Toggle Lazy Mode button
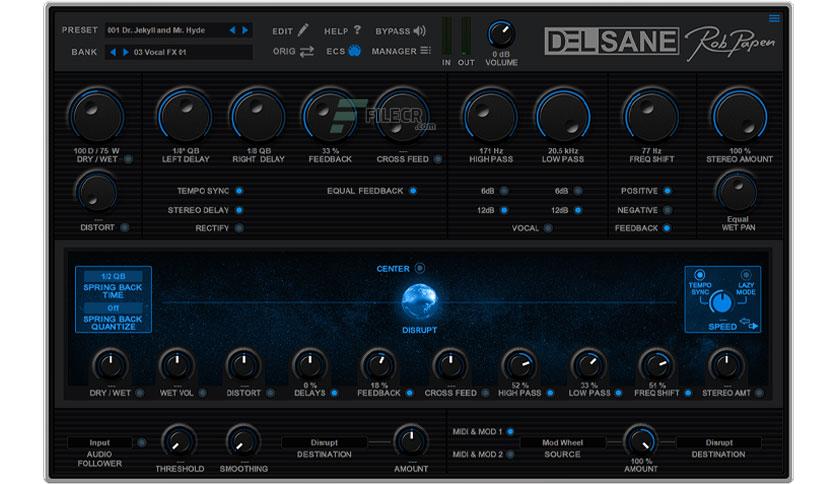This screenshot has width=836, height=484. tap(745, 275)
